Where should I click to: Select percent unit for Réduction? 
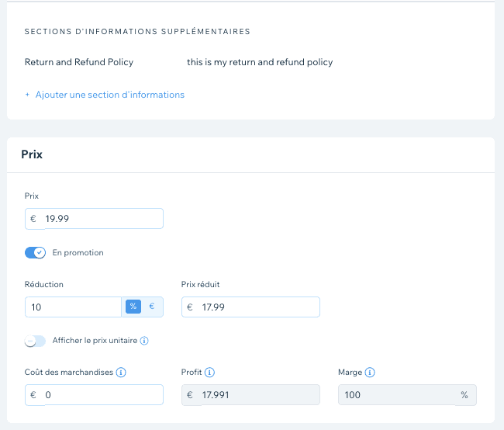click(x=133, y=307)
